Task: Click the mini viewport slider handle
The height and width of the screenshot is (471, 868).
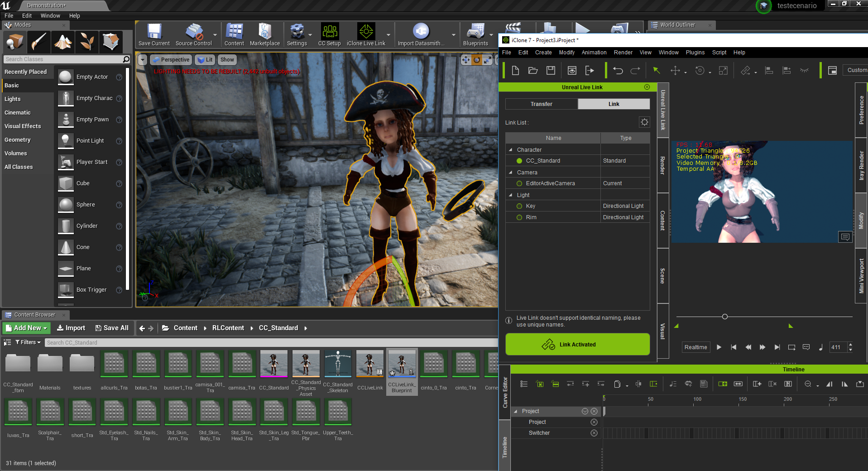Action: [x=724, y=317]
